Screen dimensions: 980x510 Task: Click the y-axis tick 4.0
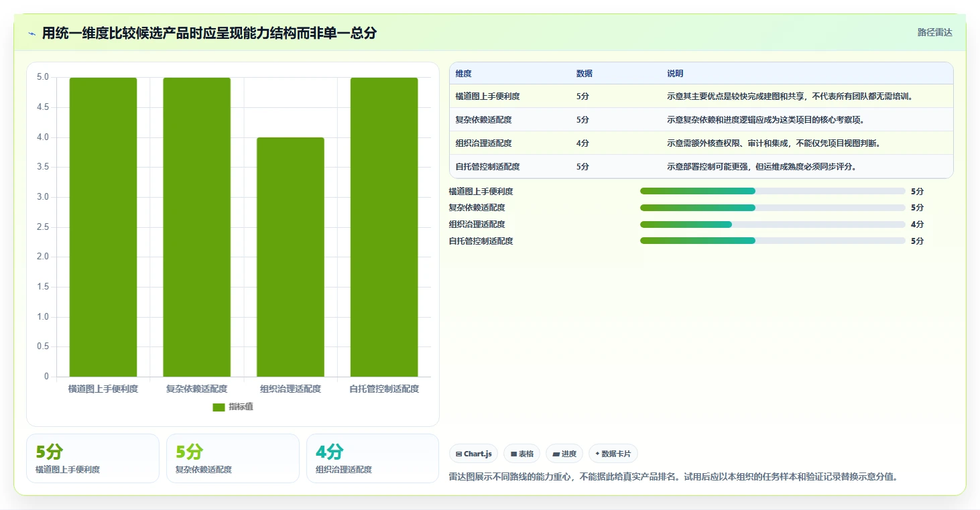tap(43, 137)
